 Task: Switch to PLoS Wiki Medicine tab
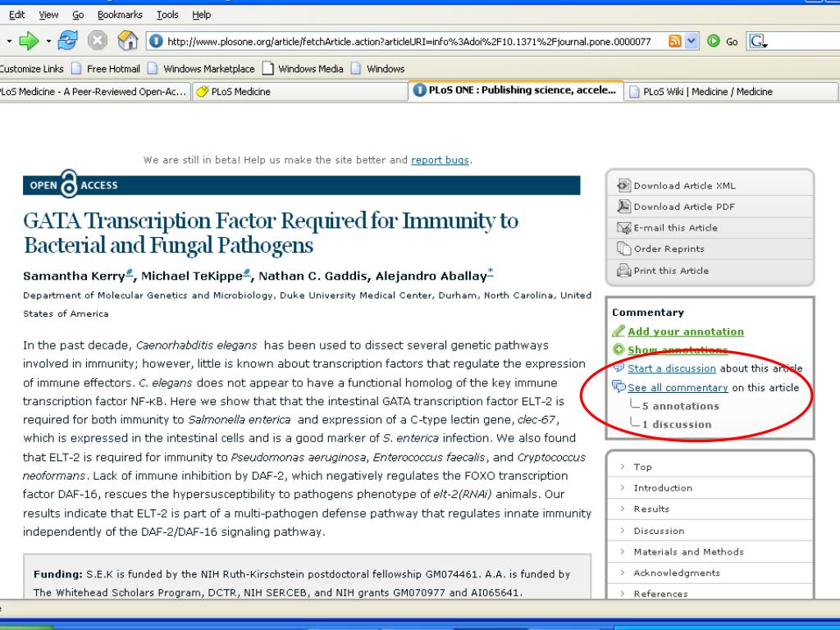tap(731, 92)
